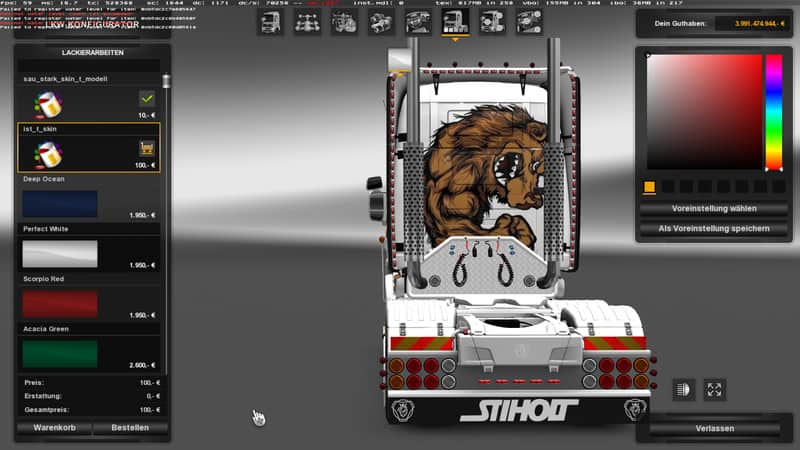800x450 pixels.
Task: Open the chassis configuration icon
Action: [308, 22]
